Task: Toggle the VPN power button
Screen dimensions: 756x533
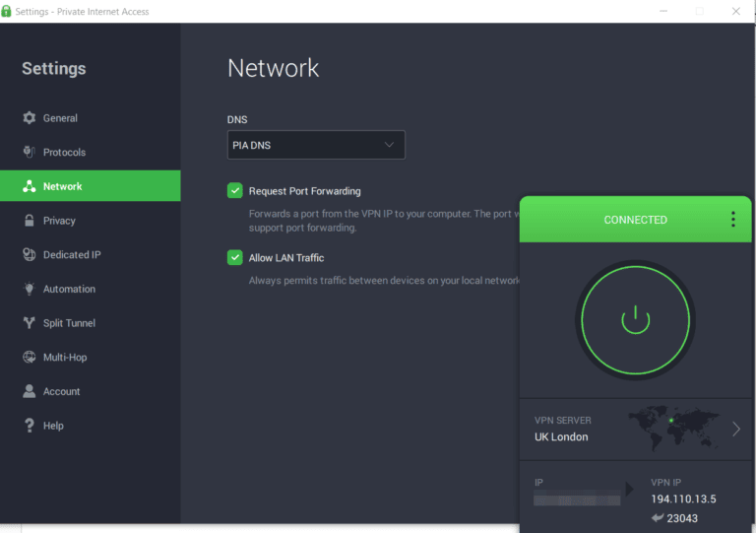Action: [636, 320]
